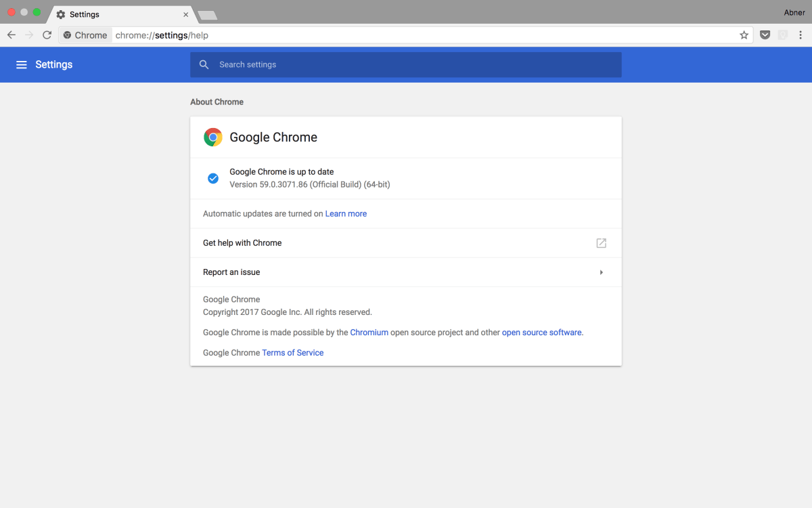812x508 pixels.
Task: Click the shield extension icon in the toolbar
Action: (765, 35)
